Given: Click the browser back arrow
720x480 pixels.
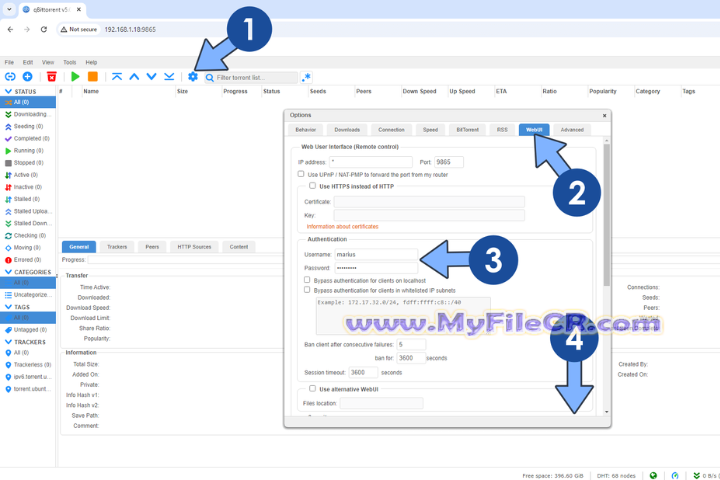Looking at the screenshot, I should click(10, 29).
